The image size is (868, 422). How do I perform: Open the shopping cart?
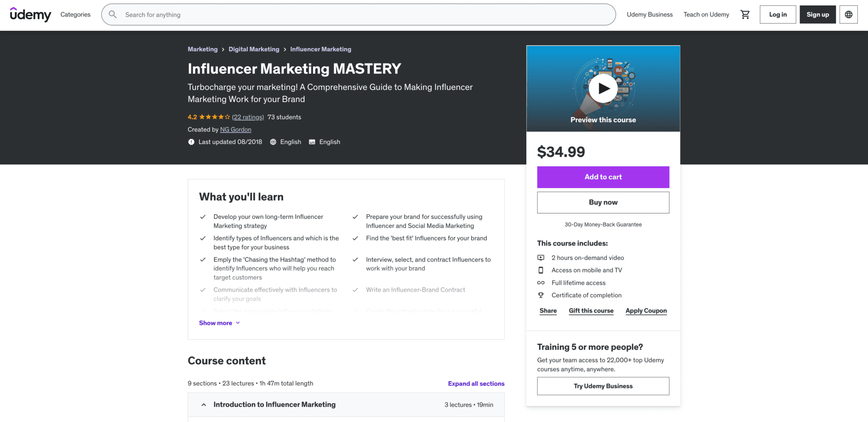(x=745, y=15)
